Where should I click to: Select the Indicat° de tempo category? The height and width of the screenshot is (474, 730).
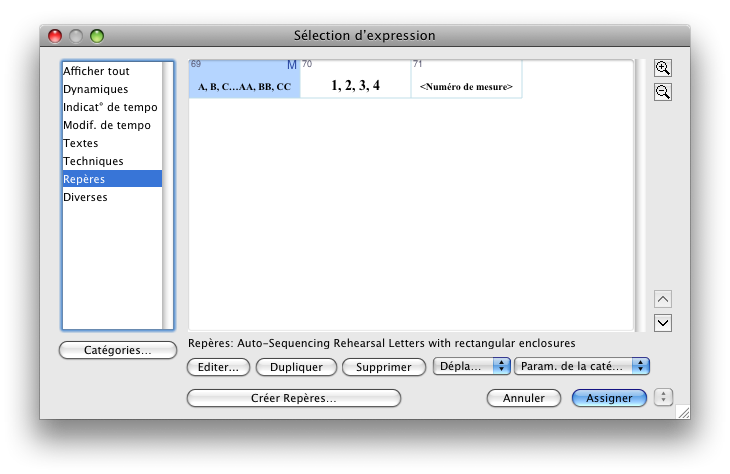[109, 107]
